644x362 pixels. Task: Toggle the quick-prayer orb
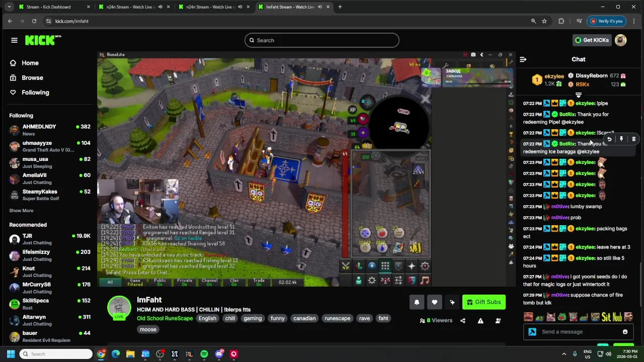[363, 133]
